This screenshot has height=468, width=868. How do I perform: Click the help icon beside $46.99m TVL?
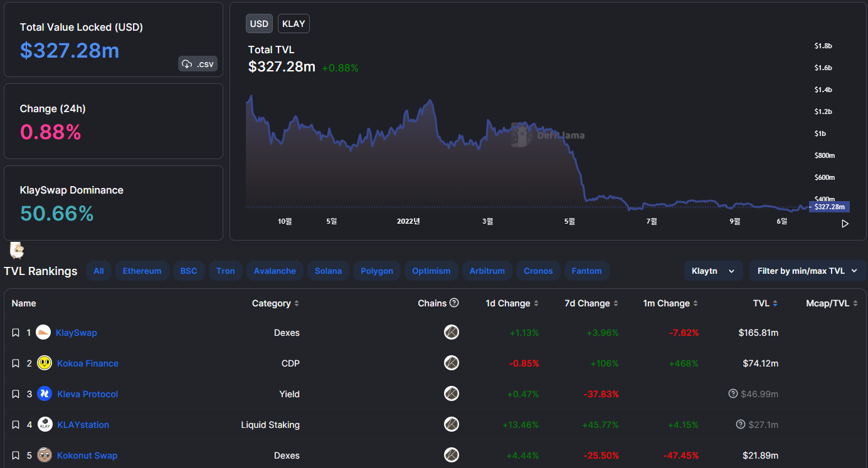pyautogui.click(x=733, y=393)
